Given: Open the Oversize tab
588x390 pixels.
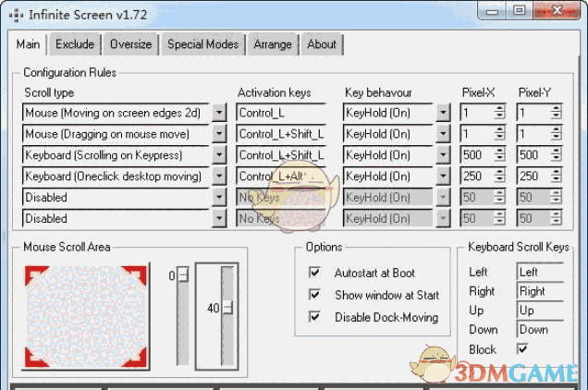Looking at the screenshot, I should 130,44.
